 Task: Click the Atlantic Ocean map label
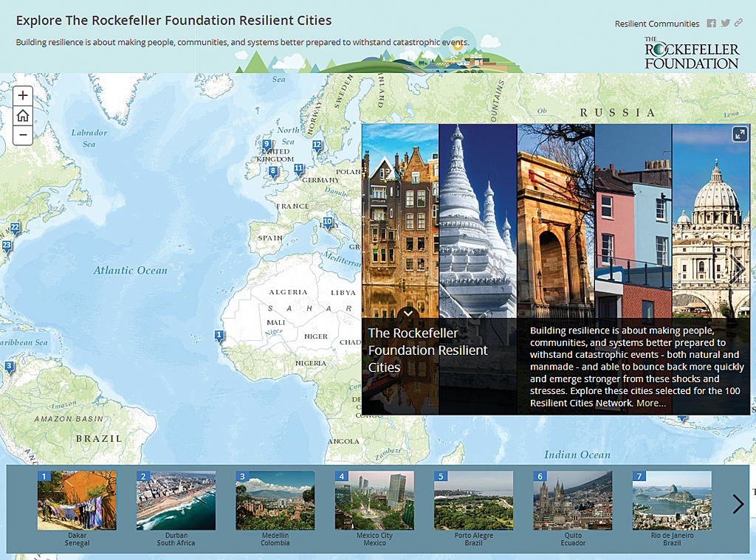[131, 270]
